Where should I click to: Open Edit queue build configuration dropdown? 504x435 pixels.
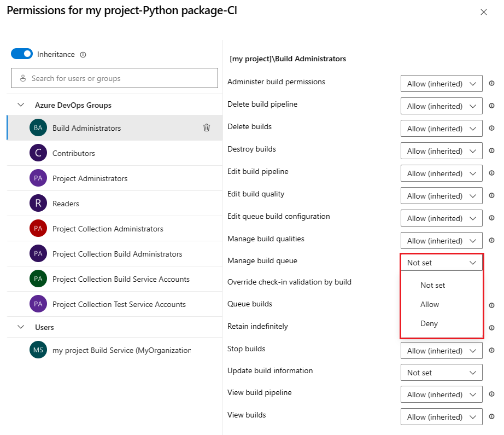tap(441, 218)
